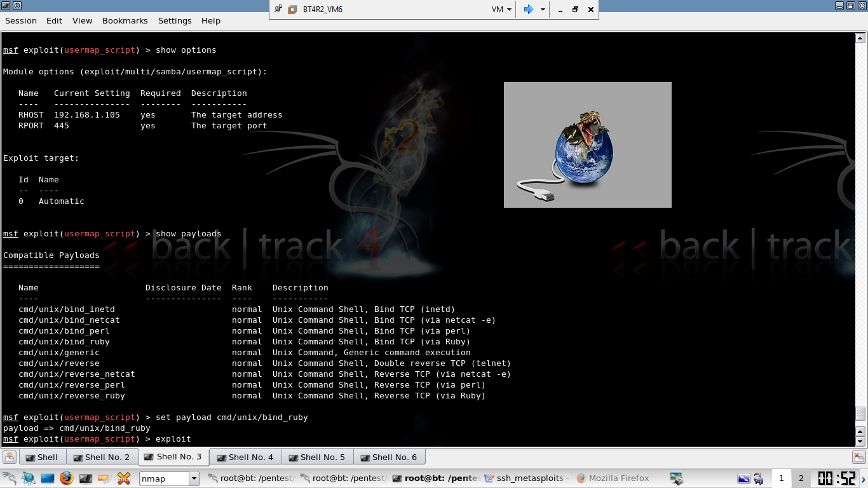The image size is (868, 488).
Task: Launch Firefox from the taskbar quick launch
Action: [x=67, y=478]
